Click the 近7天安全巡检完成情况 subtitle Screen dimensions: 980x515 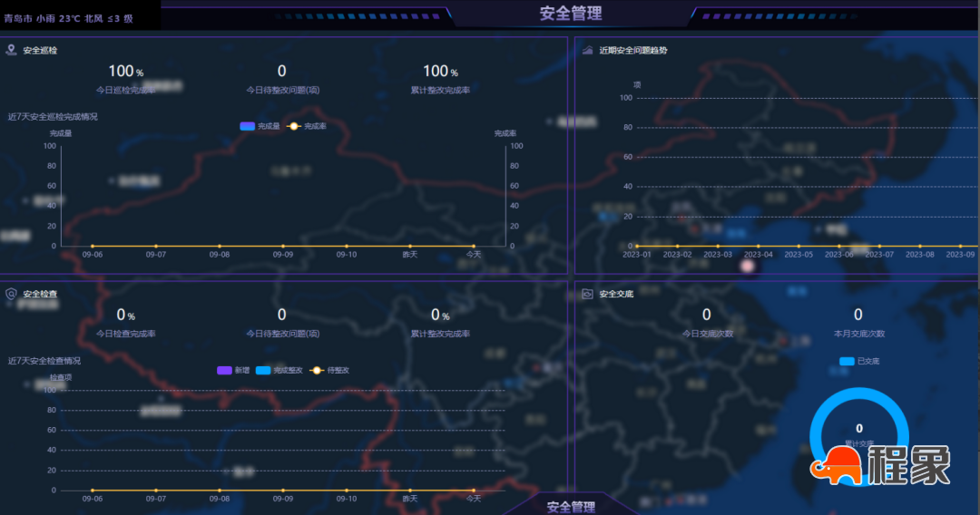click(53, 117)
